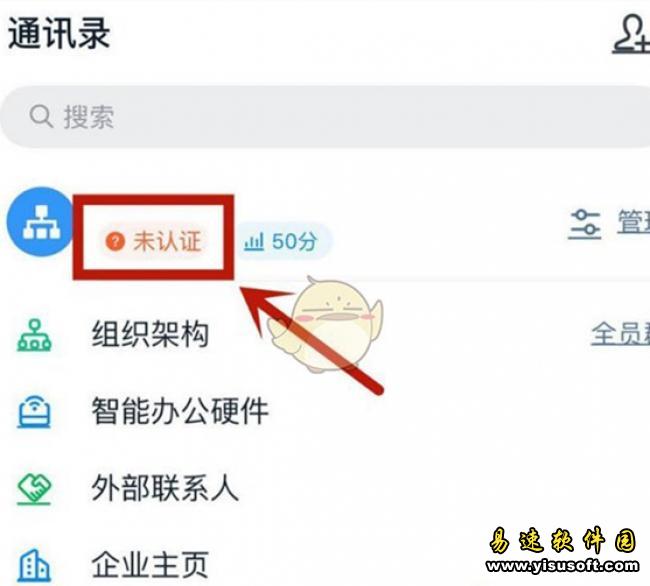Click the bar chart score icon
The image size is (650, 586).
point(254,242)
